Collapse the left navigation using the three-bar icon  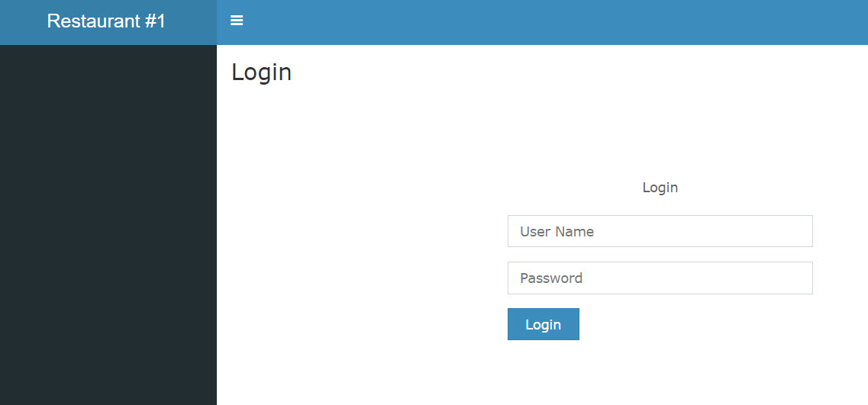(237, 21)
